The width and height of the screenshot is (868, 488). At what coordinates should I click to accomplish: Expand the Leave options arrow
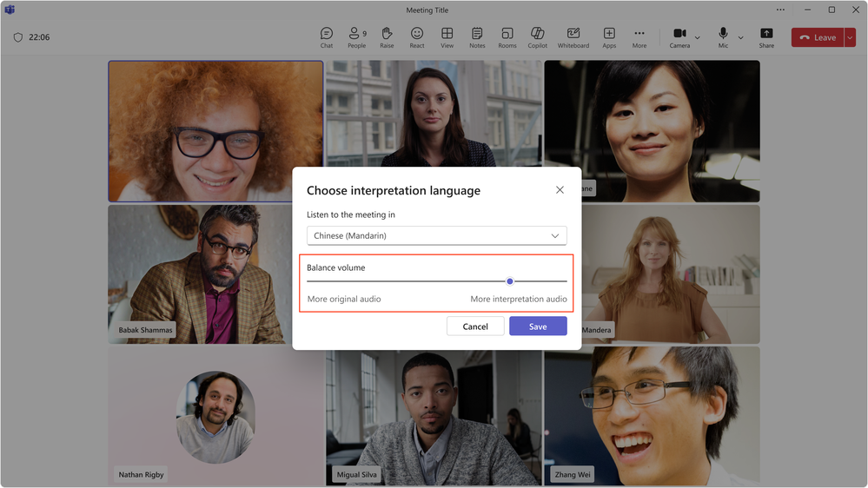[850, 37]
